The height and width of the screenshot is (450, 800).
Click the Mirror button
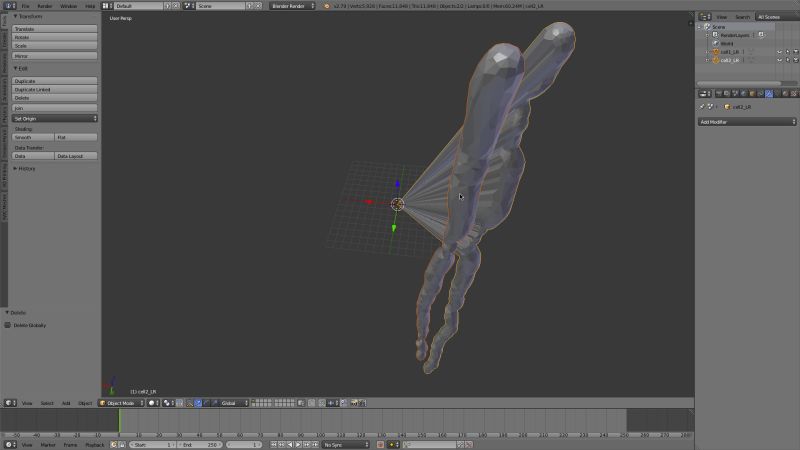(55, 56)
